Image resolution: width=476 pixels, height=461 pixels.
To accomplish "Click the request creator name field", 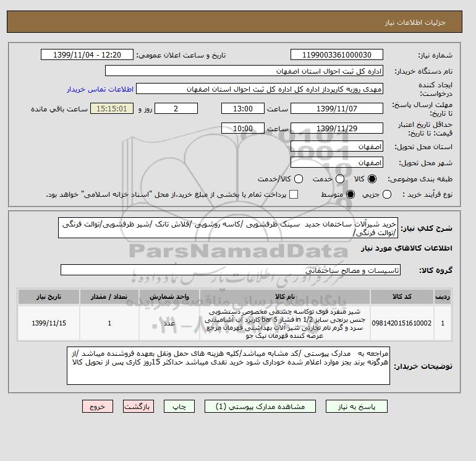I will (260, 89).
